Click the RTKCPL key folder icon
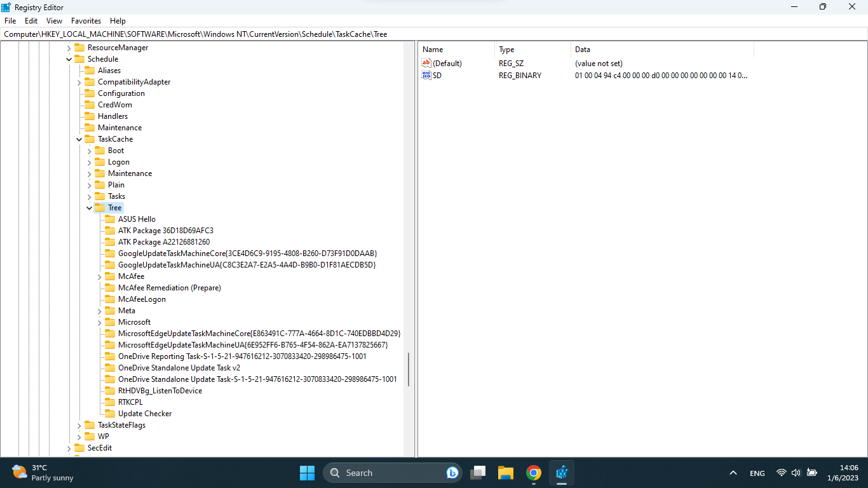The image size is (868, 488). (110, 402)
